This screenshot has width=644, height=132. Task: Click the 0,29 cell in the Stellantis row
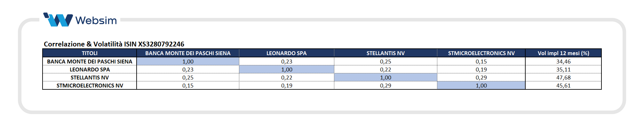pos(481,78)
